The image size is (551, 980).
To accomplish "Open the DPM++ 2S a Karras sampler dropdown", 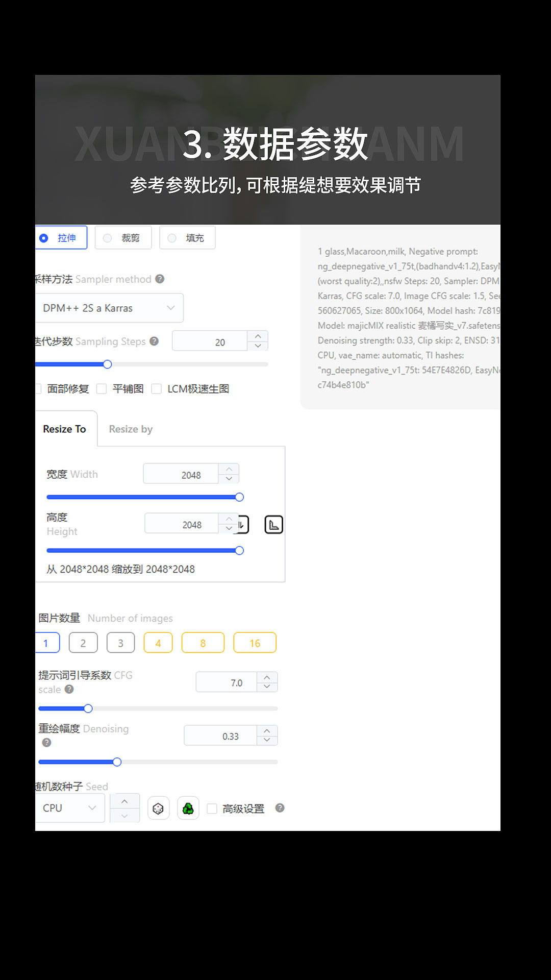I will point(109,308).
